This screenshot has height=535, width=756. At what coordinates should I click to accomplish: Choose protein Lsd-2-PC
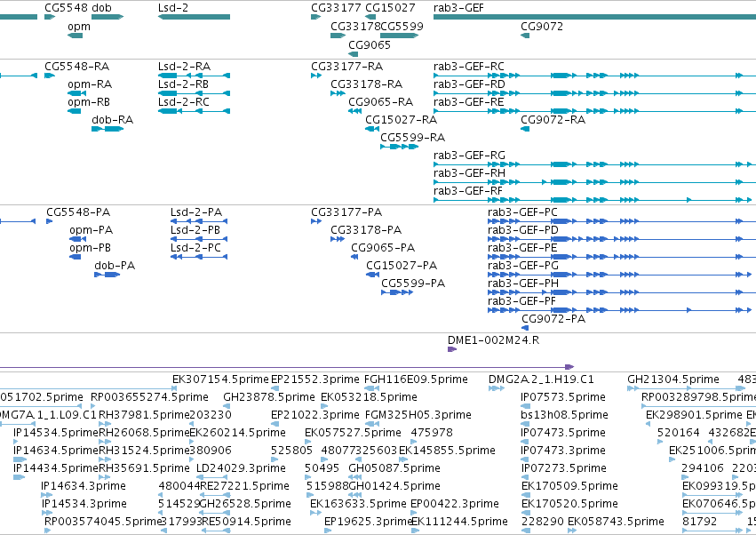click(x=195, y=248)
